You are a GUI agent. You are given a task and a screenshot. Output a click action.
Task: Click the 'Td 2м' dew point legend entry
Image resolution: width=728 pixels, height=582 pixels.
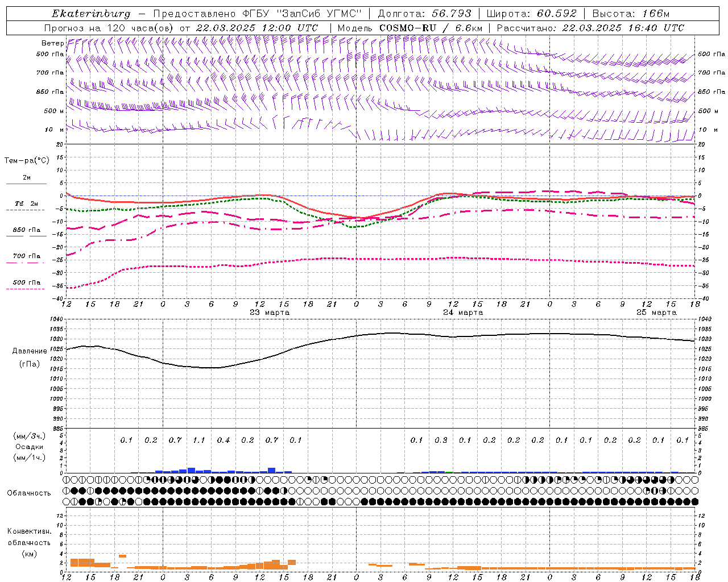[26, 203]
